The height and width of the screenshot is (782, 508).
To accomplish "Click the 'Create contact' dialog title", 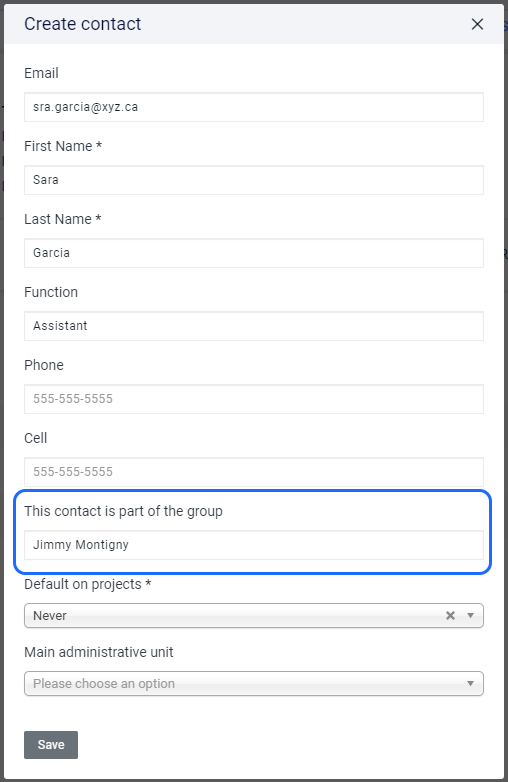I will [83, 24].
